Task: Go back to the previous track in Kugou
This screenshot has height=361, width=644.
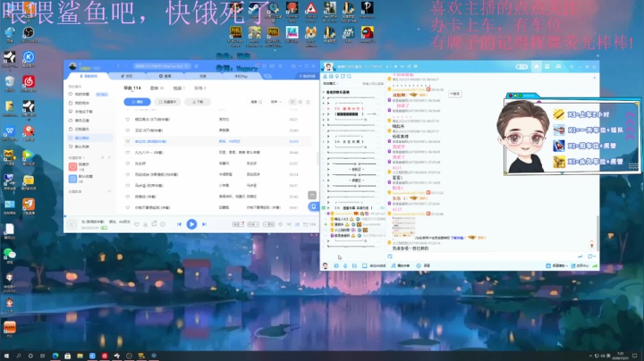Action: [x=179, y=224]
